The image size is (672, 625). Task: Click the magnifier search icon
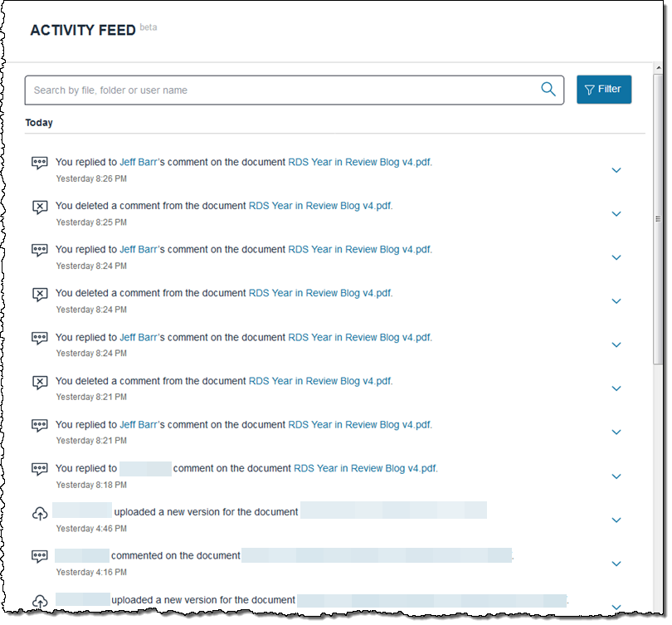pyautogui.click(x=548, y=90)
